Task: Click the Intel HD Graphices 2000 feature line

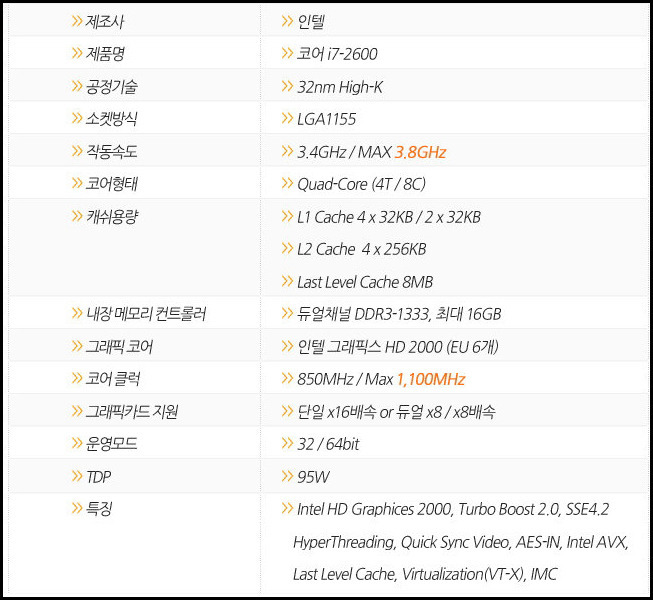Action: click(453, 509)
